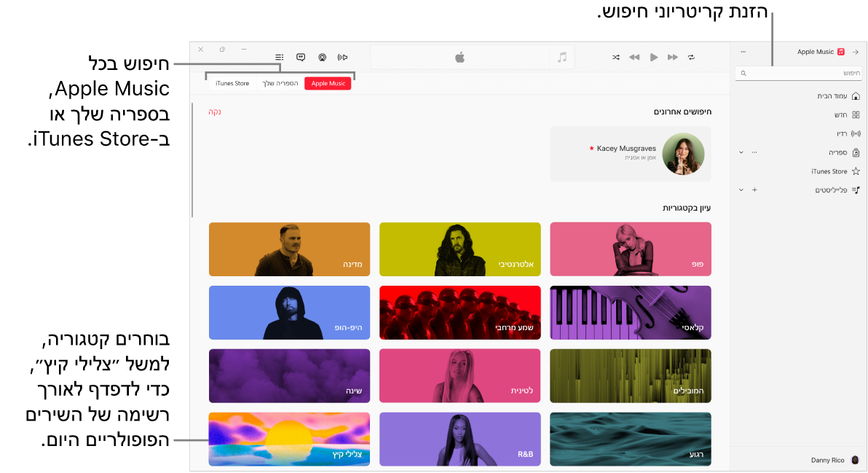Select הספריה שלך search filter
Viewport: 868px width, 473px height.
280,82
